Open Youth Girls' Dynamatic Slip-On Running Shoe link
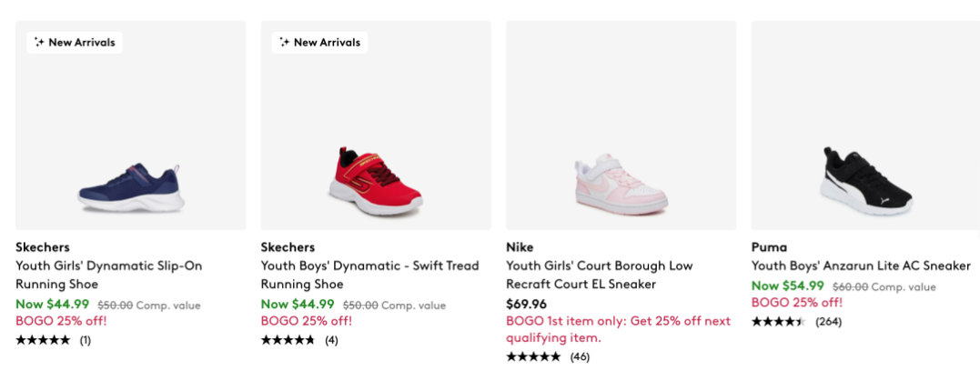 pos(108,275)
